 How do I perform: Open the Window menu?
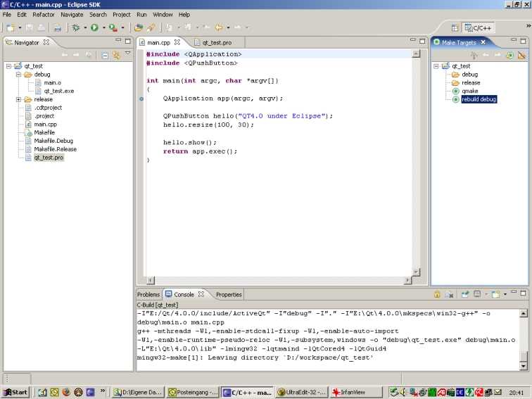coord(163,15)
